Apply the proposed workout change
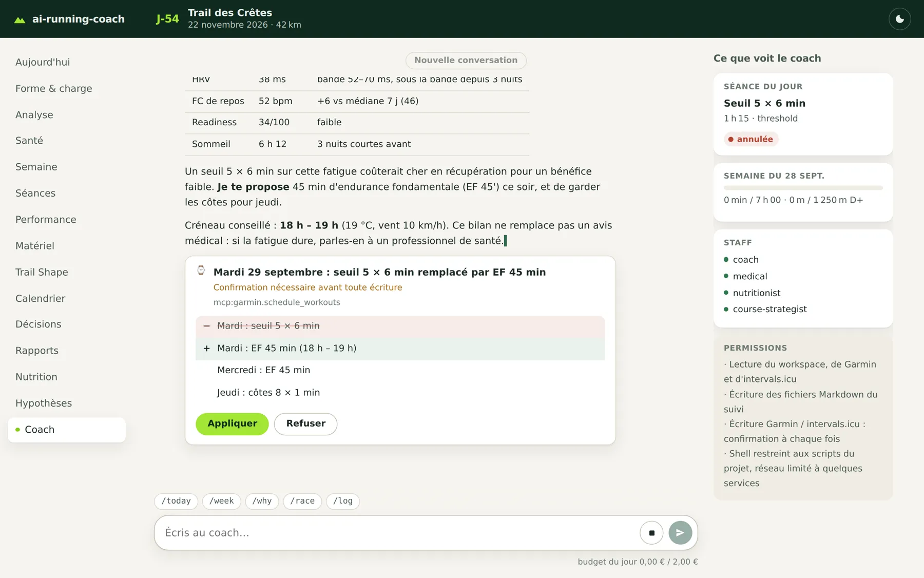The height and width of the screenshot is (578, 924). click(x=232, y=423)
